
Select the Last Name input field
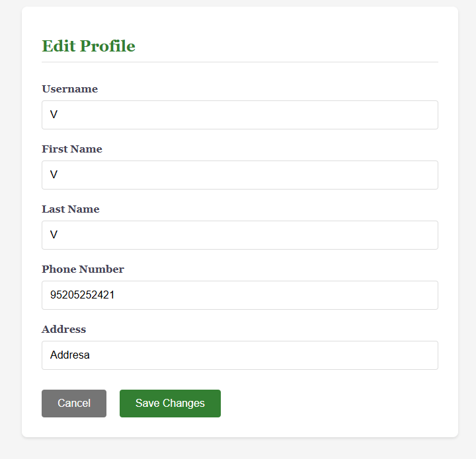(x=239, y=235)
